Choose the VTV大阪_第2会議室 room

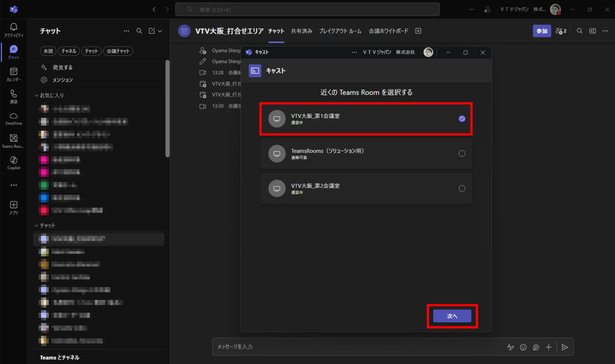coord(366,188)
